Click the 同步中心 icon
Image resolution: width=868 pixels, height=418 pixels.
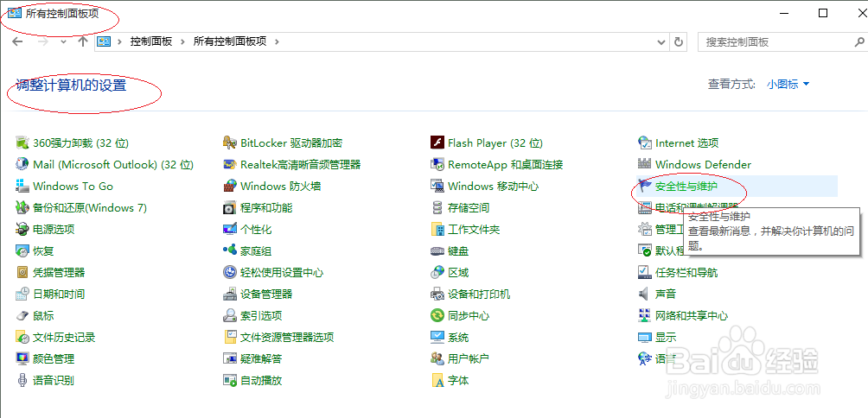(x=437, y=316)
